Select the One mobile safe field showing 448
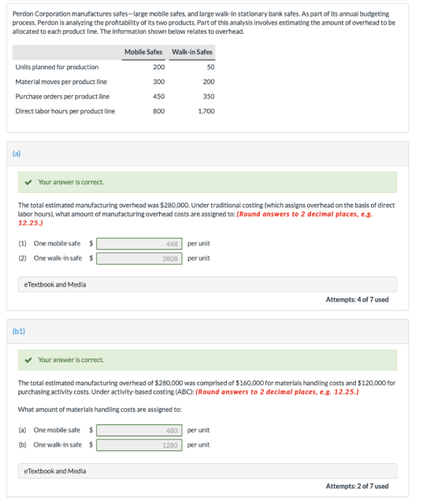Viewport: 441px width, 504px height. click(139, 243)
